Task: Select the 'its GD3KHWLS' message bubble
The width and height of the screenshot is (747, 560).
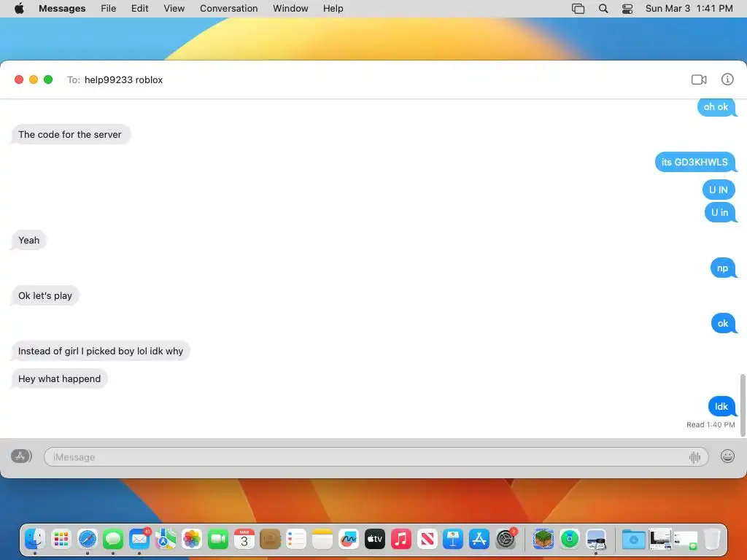Action: 694,163
